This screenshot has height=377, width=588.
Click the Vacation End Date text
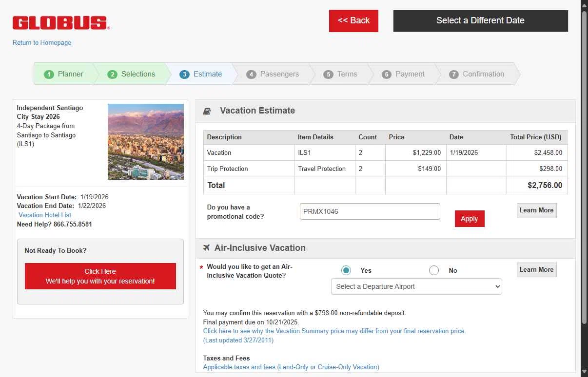coord(61,206)
